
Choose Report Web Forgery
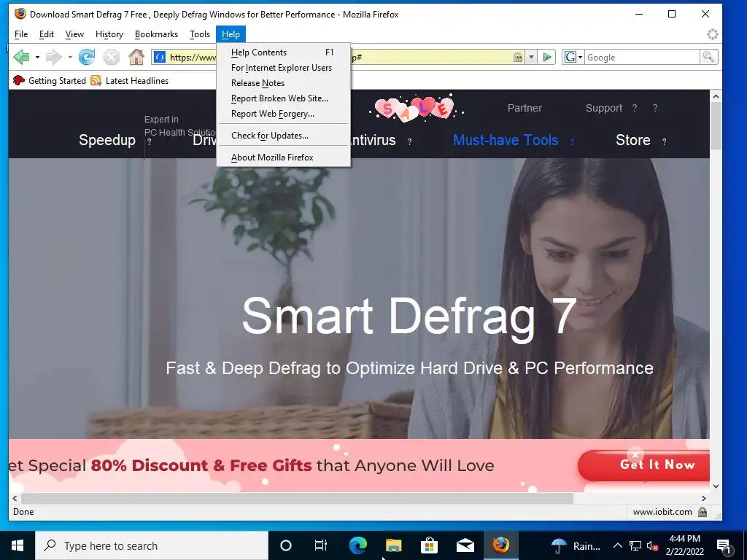point(284,113)
